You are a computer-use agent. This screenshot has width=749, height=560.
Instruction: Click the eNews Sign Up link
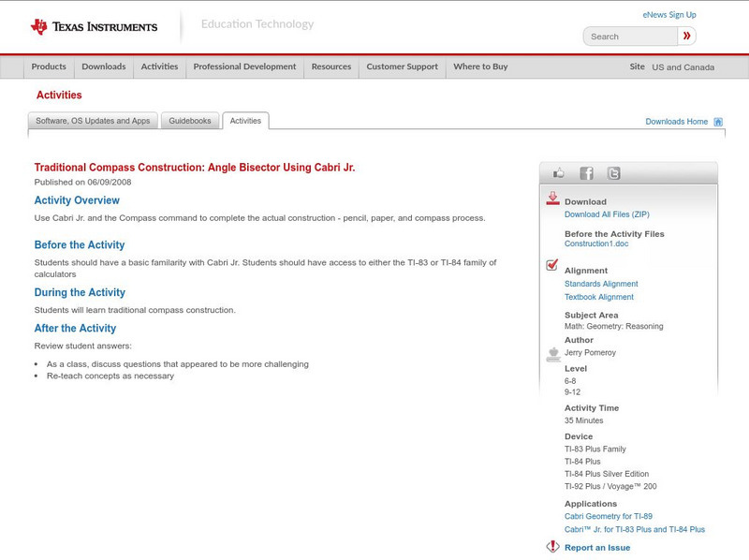pos(668,15)
